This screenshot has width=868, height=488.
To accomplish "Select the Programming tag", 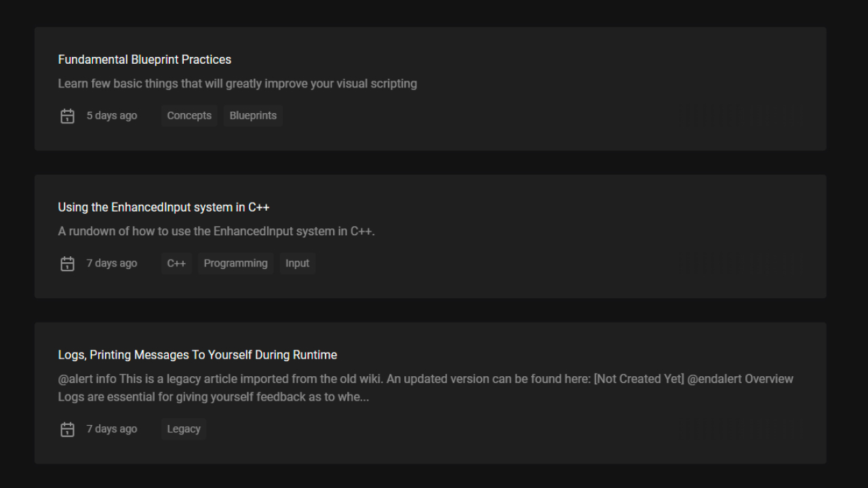I will point(235,263).
